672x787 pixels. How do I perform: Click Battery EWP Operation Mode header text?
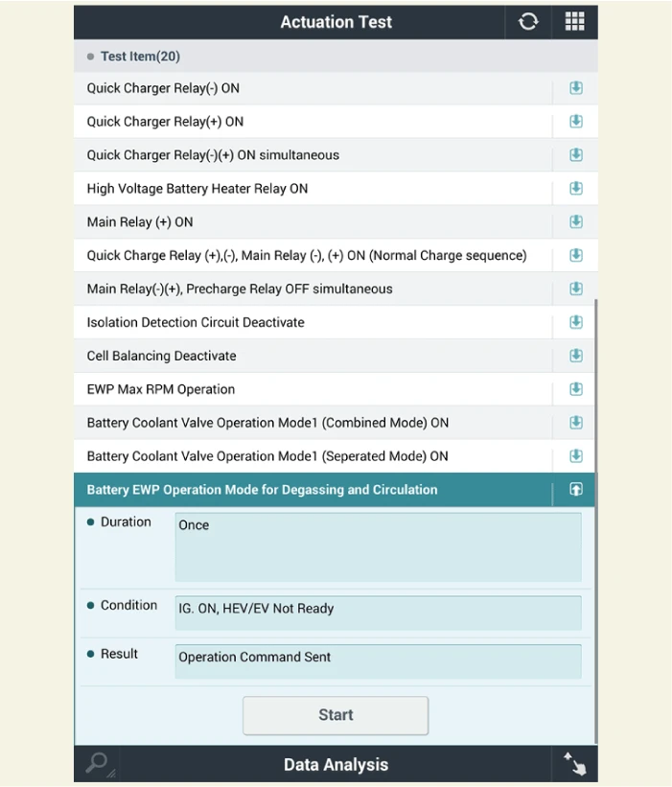tap(262, 490)
